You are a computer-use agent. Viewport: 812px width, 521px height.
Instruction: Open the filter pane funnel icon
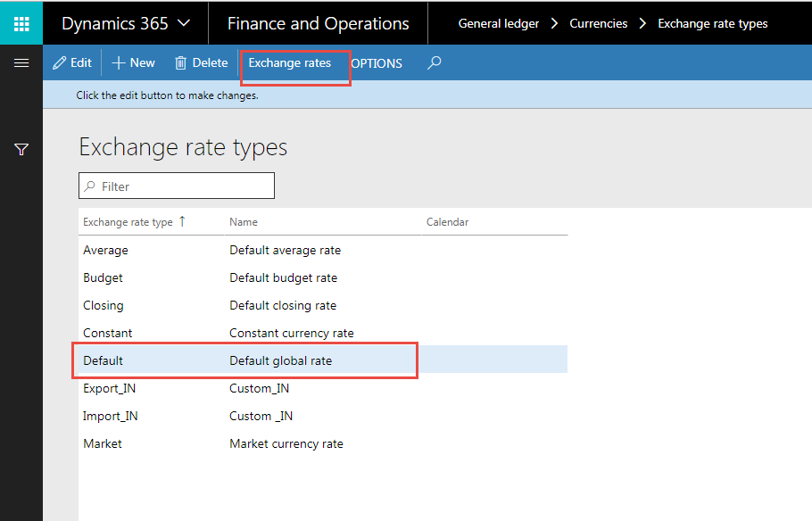(x=21, y=150)
